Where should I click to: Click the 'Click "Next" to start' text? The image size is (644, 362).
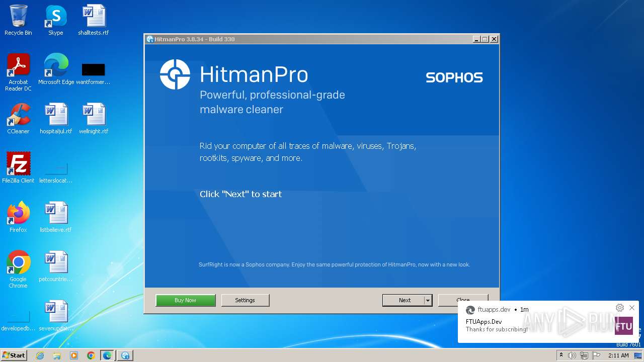pyautogui.click(x=240, y=194)
